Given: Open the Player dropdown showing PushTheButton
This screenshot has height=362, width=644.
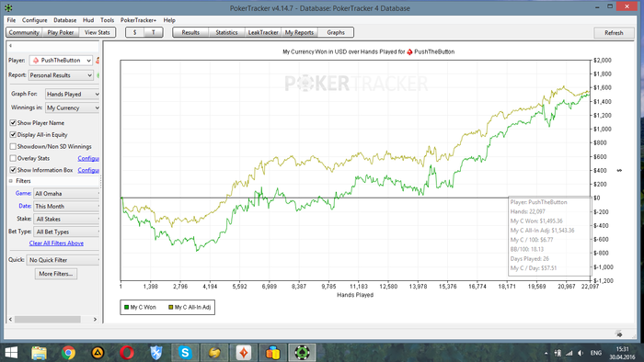Looking at the screenshot, I should coord(61,61).
